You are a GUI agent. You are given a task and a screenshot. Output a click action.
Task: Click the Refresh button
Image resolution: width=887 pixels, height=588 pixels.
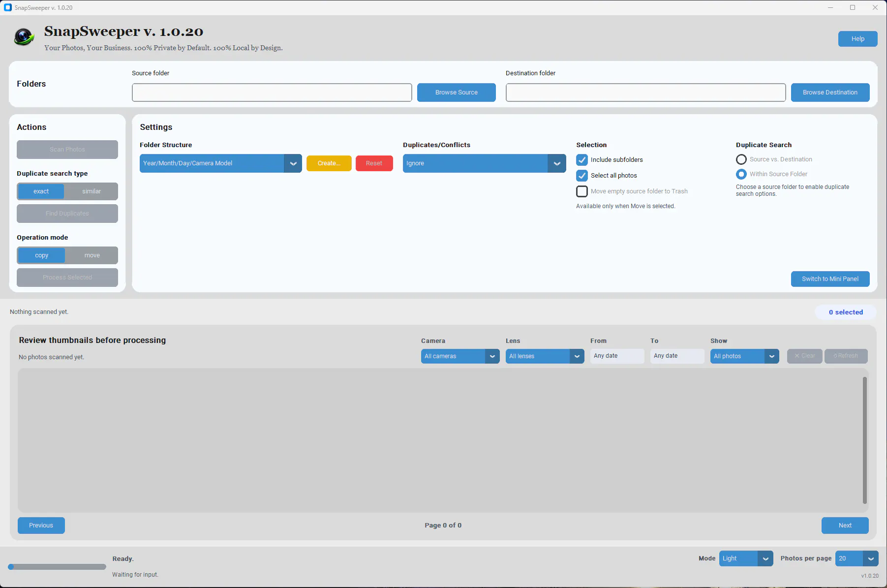coord(846,356)
